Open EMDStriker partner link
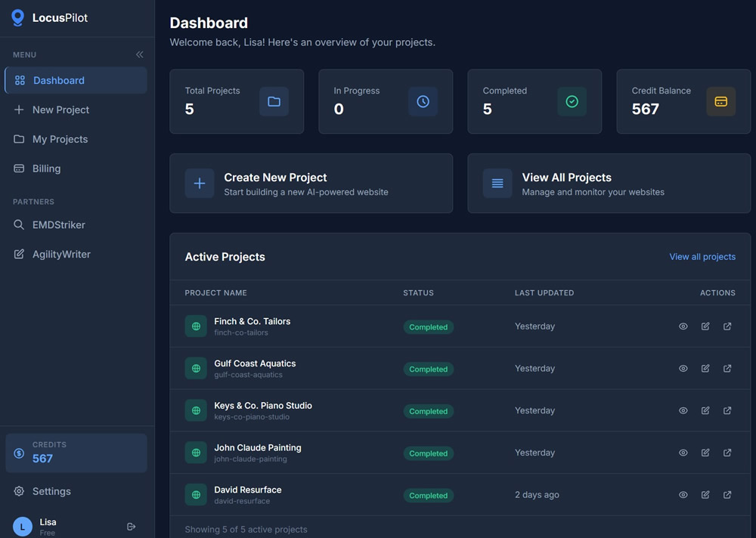 58,224
